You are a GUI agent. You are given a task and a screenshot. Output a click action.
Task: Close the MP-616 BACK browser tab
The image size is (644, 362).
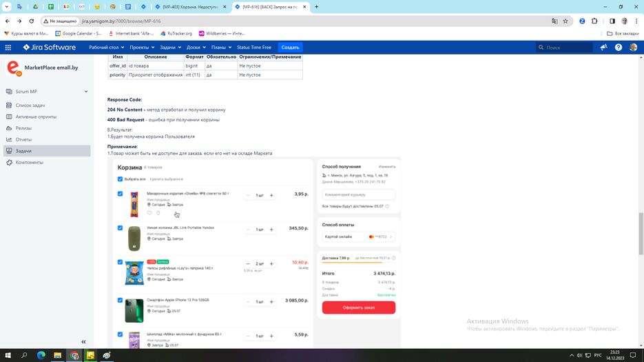[304, 7]
